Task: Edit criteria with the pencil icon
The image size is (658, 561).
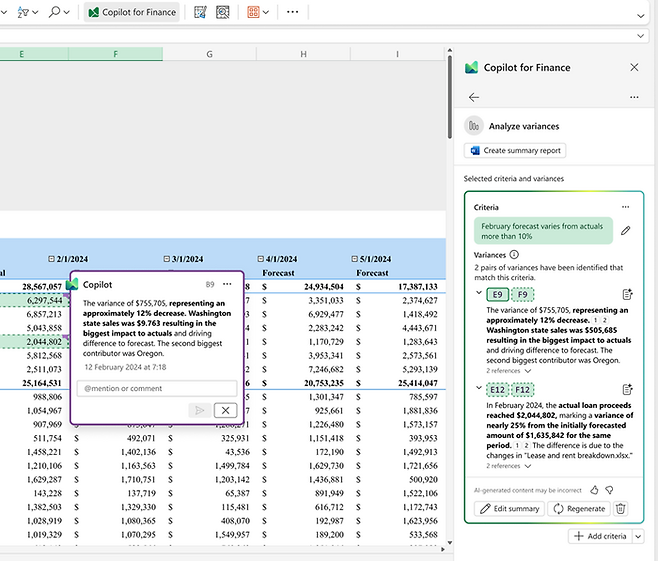Action: coord(626,231)
